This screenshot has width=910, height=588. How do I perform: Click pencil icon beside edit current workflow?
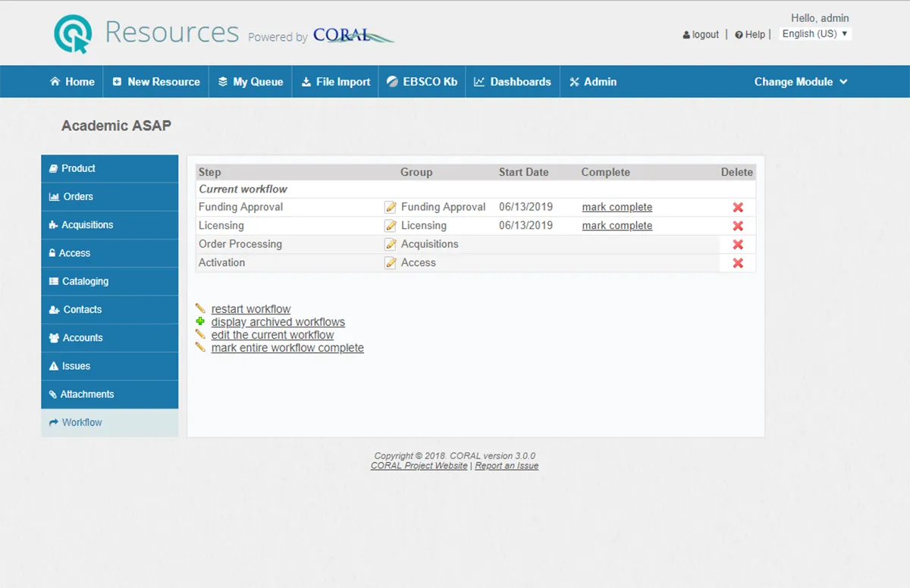pyautogui.click(x=200, y=334)
